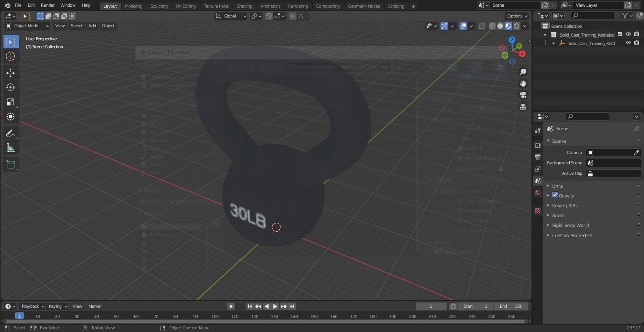This screenshot has width=644, height=332.
Task: Click the Select Box tool
Action: click(11, 42)
